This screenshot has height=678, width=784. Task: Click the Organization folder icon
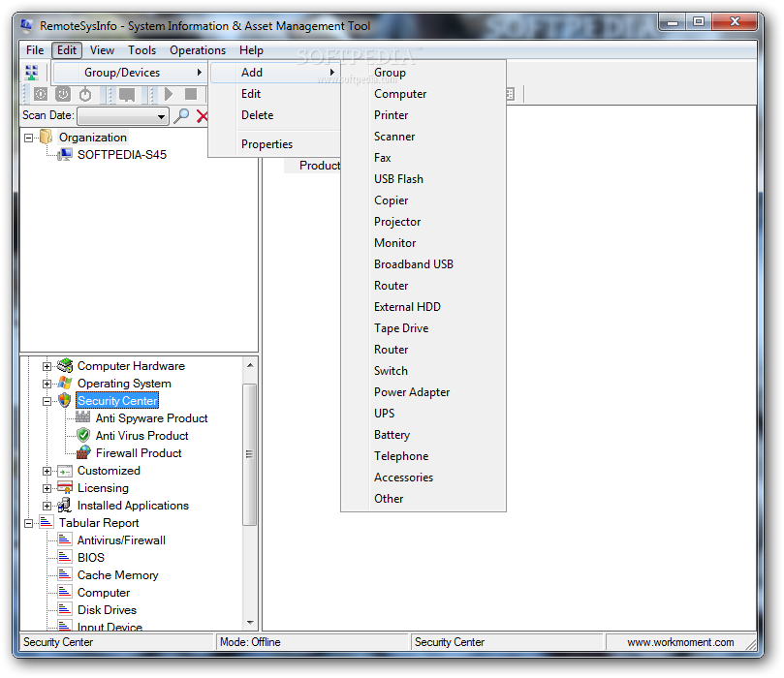tap(46, 137)
